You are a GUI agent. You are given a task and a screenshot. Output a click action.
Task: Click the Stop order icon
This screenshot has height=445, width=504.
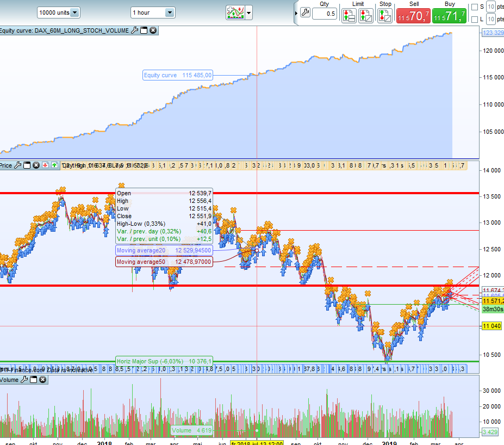[385, 15]
